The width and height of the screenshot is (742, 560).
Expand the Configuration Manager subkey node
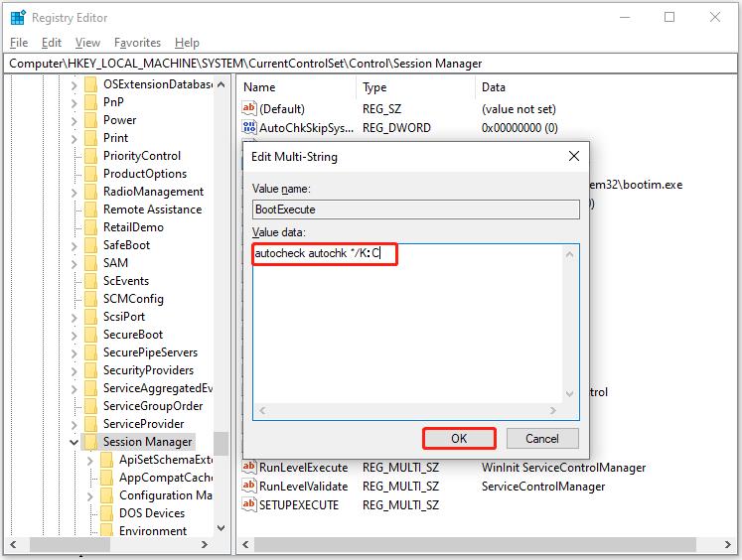(x=90, y=496)
